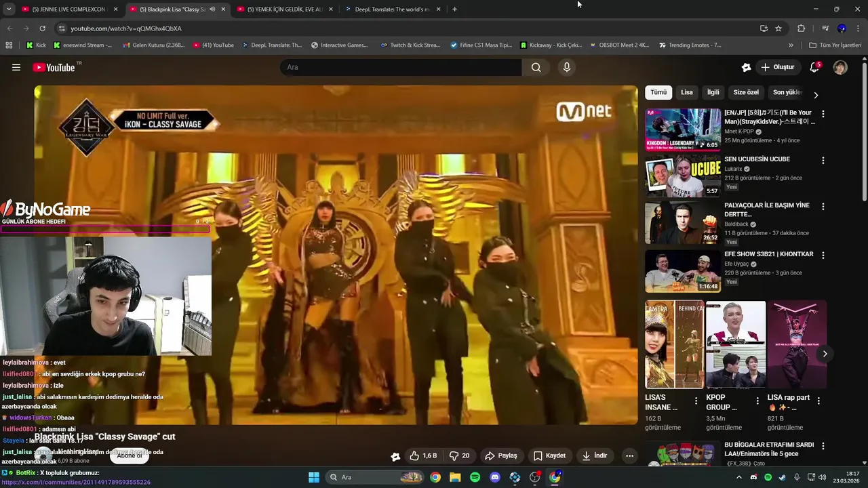Click İndir to download the video

(x=595, y=455)
